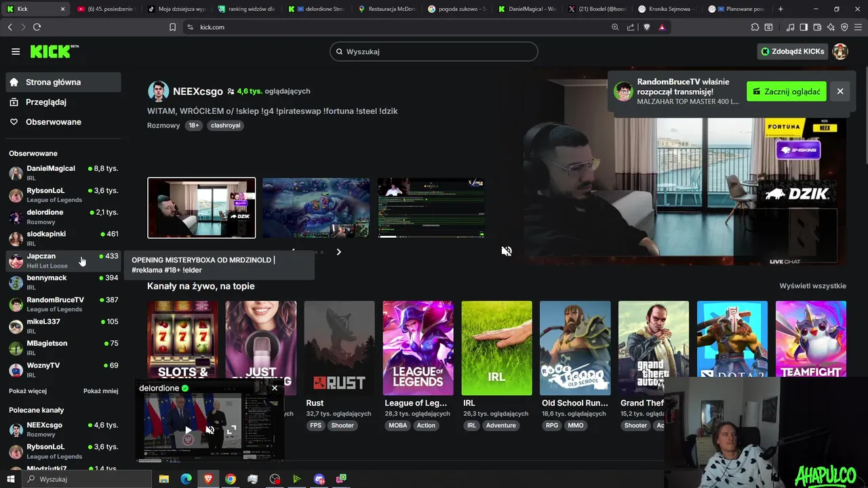The width and height of the screenshot is (868, 488).
Task: Show next featured stream with right arrow
Action: (338, 251)
